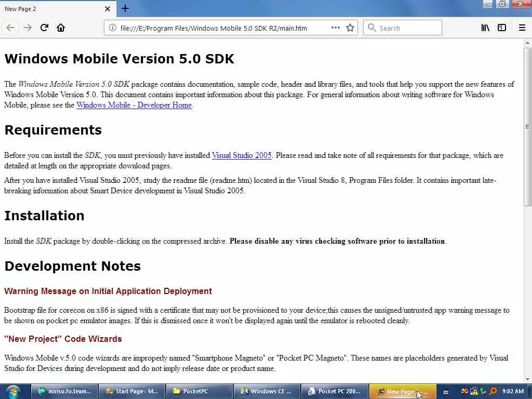532x399 pixels.
Task: Show site information for the file URL
Action: 113,28
